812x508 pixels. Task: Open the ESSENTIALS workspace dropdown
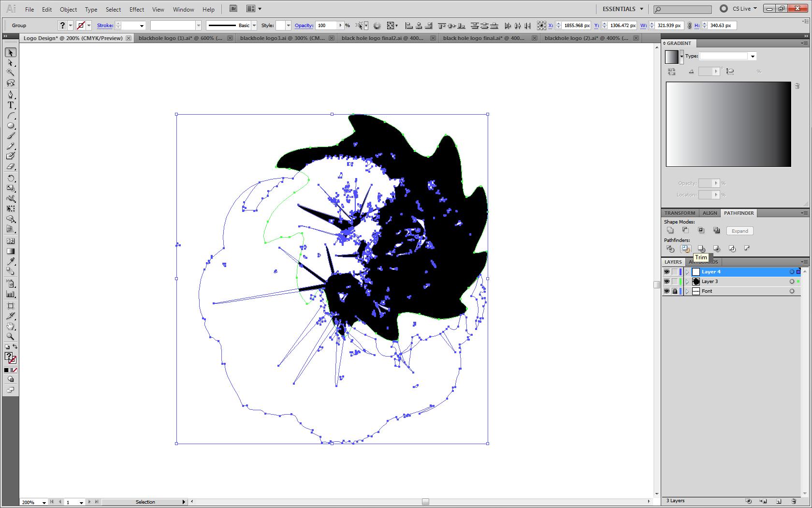coord(623,9)
